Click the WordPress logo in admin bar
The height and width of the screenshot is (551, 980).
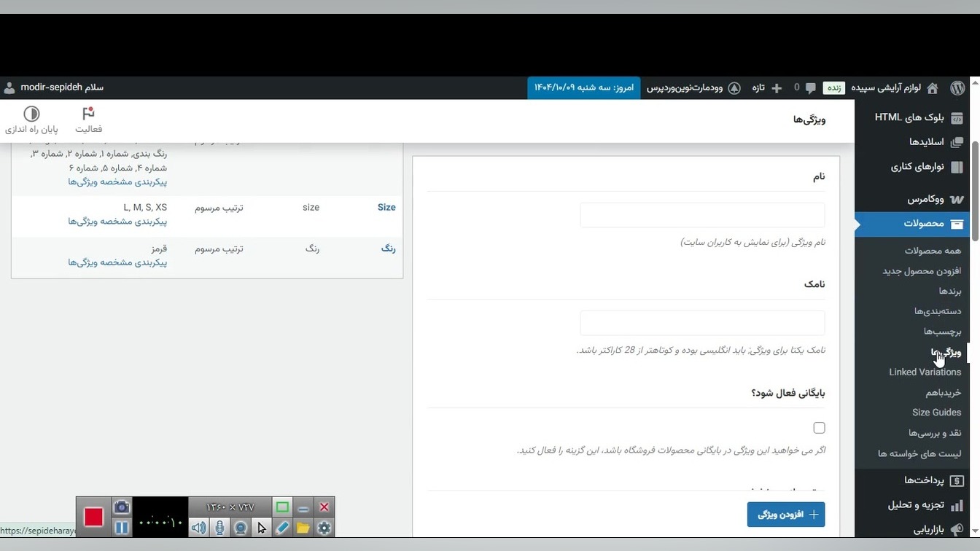click(957, 87)
